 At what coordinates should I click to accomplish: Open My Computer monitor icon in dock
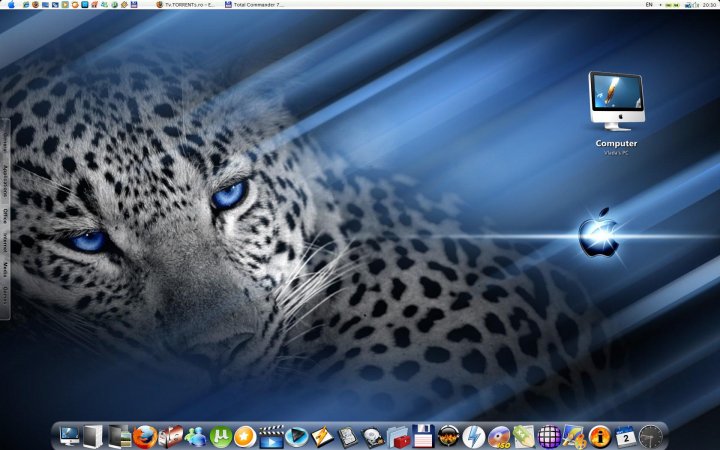click(69, 435)
